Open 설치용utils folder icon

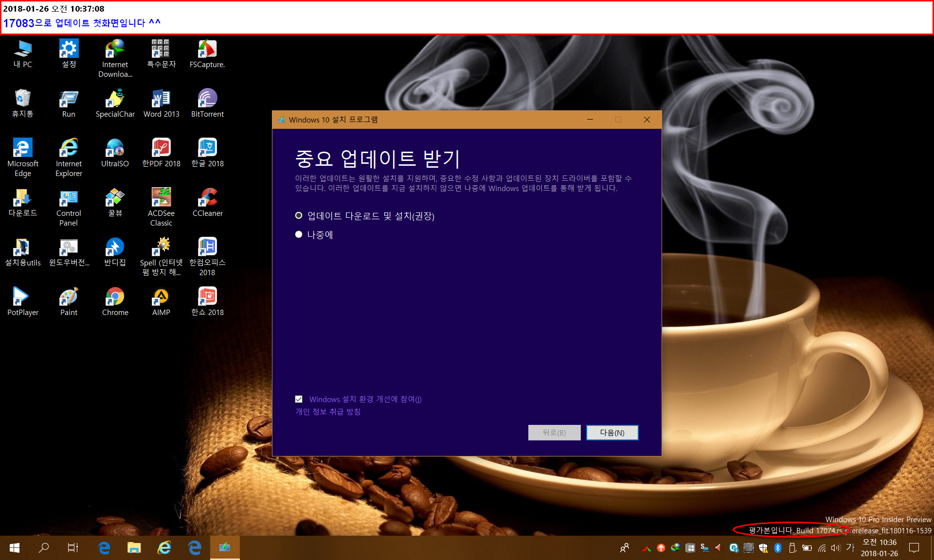pyautogui.click(x=23, y=252)
